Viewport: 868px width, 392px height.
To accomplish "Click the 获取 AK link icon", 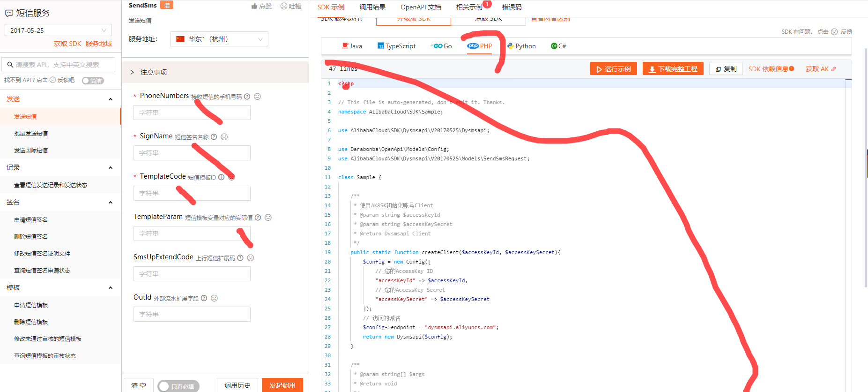I will click(833, 69).
